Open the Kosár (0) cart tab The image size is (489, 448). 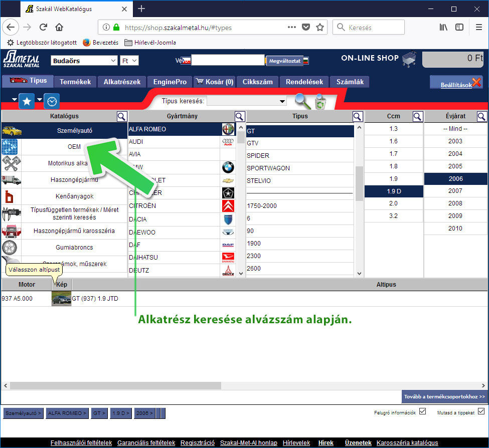215,82
